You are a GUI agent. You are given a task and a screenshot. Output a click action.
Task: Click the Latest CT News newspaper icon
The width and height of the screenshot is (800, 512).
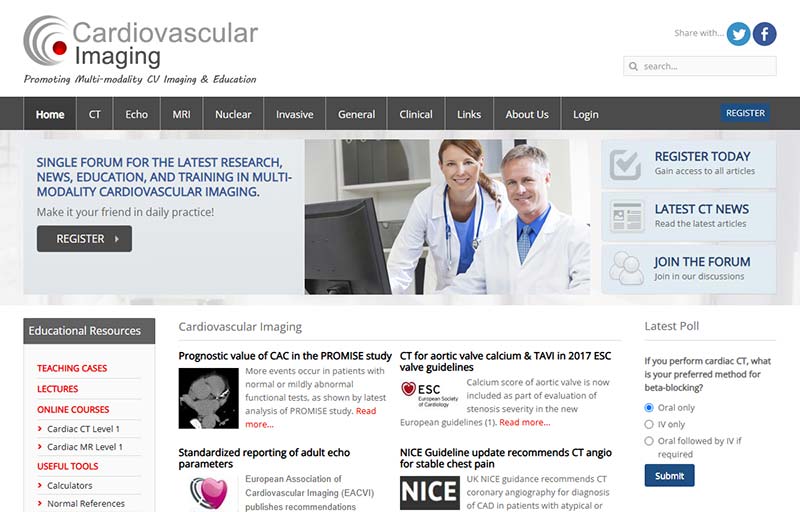tap(626, 217)
